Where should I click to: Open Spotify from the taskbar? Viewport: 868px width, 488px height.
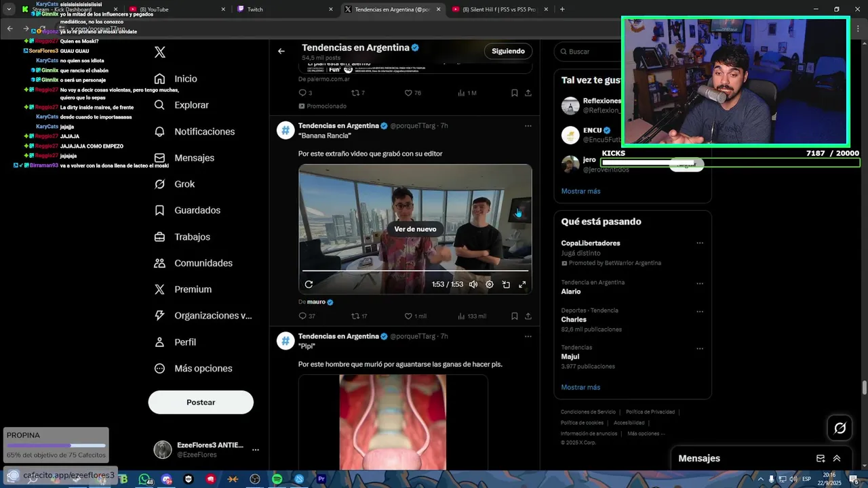coord(277,479)
